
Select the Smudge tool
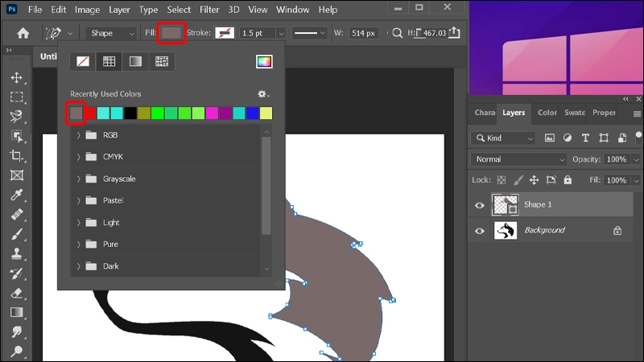click(x=16, y=331)
